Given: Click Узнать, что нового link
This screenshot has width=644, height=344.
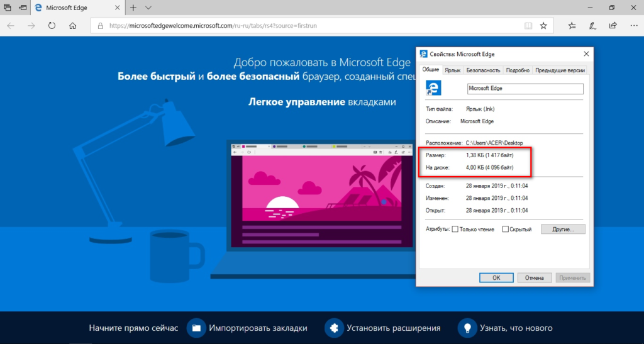Looking at the screenshot, I should coord(516,328).
